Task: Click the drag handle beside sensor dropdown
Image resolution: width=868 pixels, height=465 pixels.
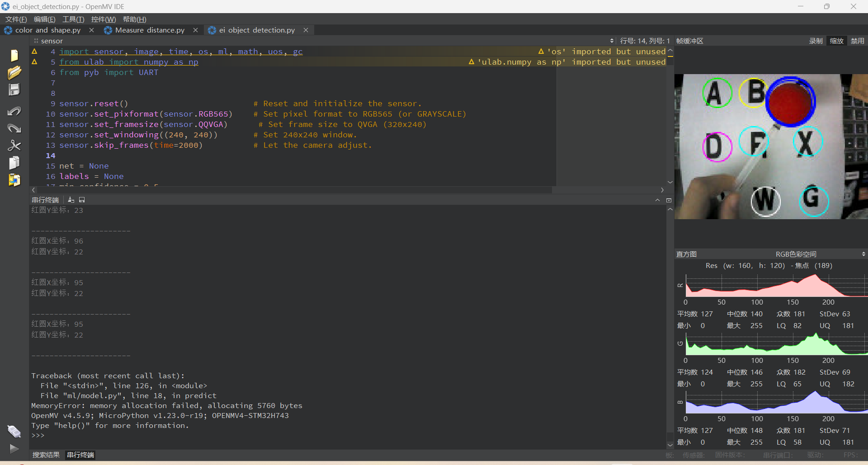Action: click(x=36, y=41)
